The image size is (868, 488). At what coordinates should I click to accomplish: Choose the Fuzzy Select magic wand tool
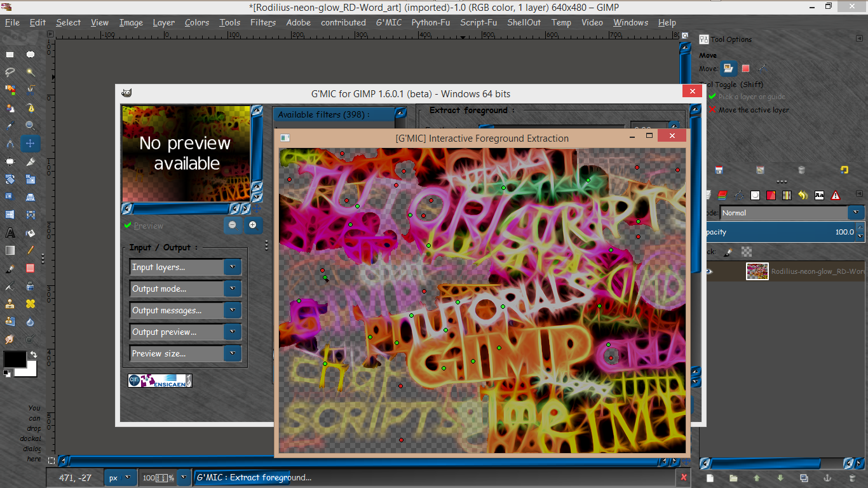(x=31, y=72)
